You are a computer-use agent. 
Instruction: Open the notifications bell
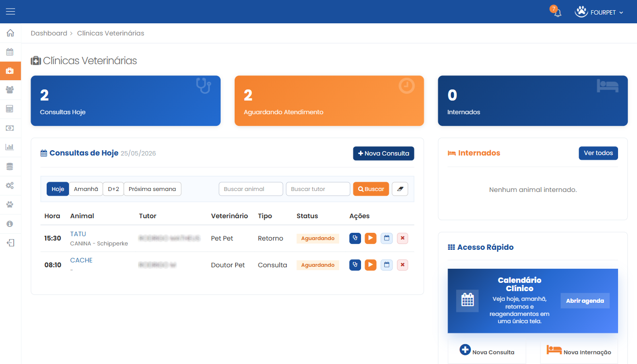point(557,13)
